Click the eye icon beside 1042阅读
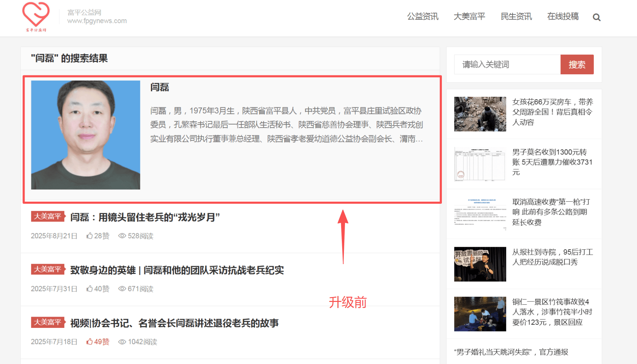The image size is (637, 364). [x=122, y=342]
